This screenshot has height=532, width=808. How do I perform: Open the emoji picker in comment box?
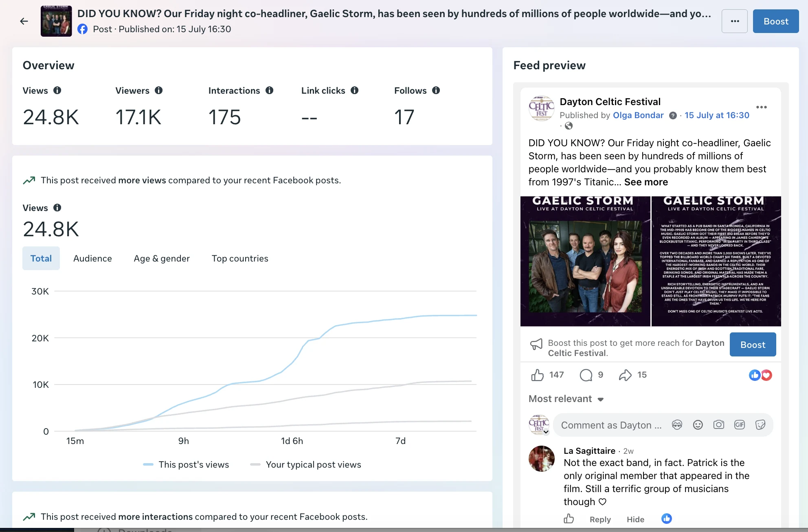(698, 425)
